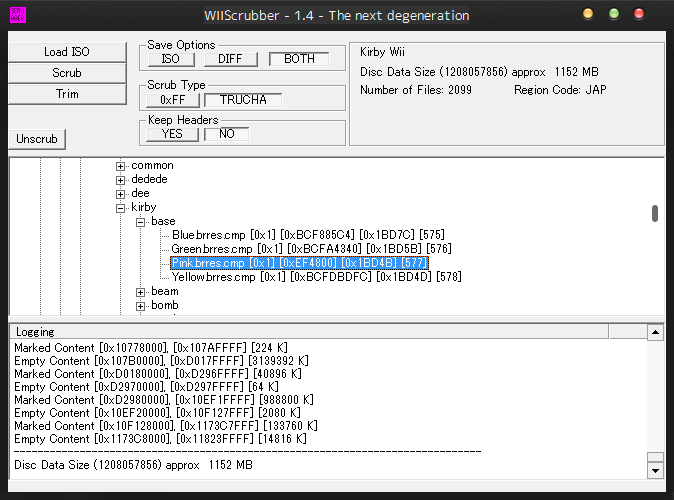Click the WIIScrubber pink app icon
Viewport: 674px width, 500px height.
[18, 15]
